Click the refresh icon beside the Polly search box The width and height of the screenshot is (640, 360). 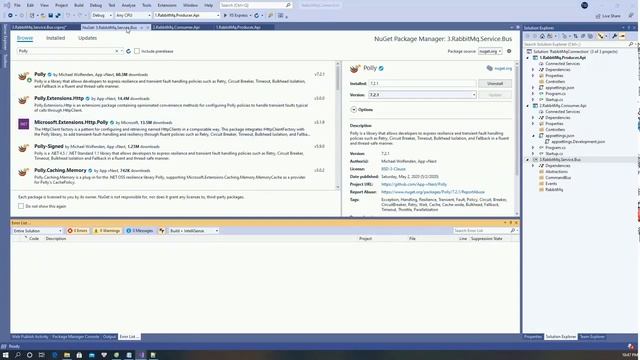pos(129,51)
